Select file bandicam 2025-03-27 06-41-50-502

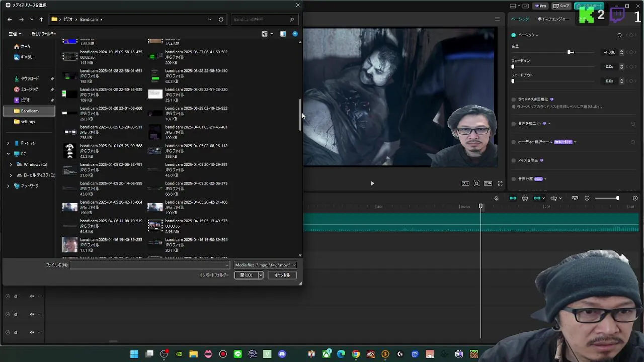(188, 57)
